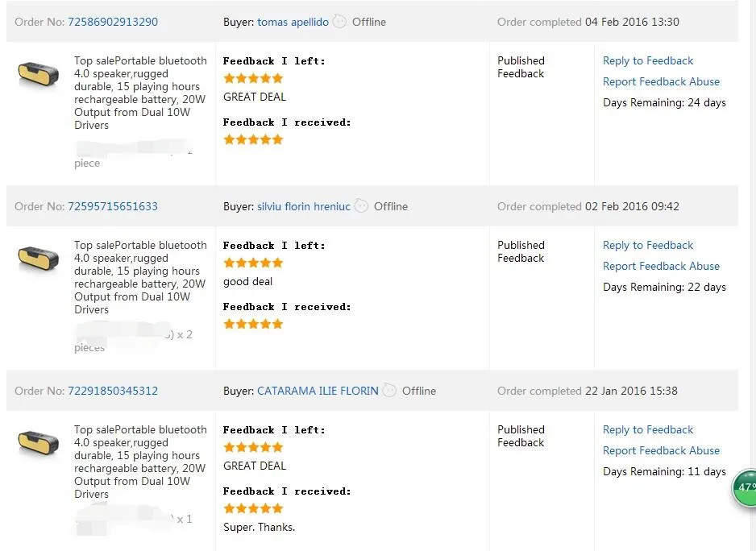Open order number 72291850345312
Viewport: 756px width, 551px height.
[x=113, y=391]
